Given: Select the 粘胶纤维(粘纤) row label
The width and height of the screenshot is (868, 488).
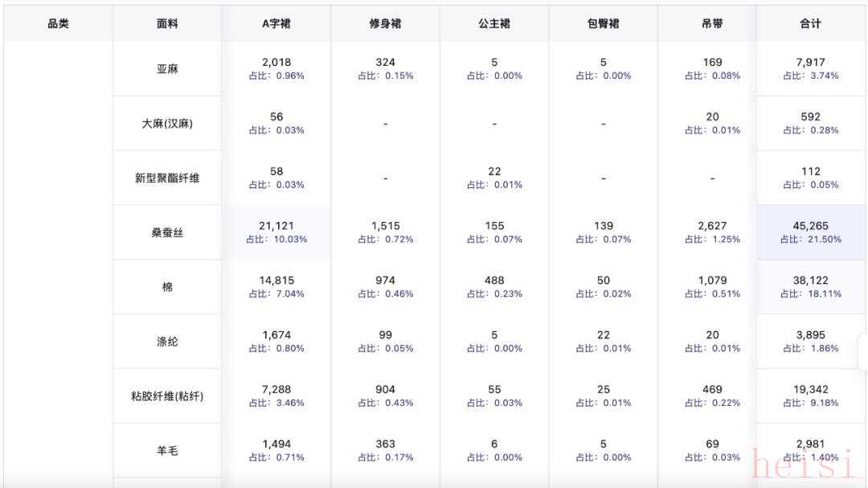Looking at the screenshot, I should pyautogui.click(x=167, y=396).
